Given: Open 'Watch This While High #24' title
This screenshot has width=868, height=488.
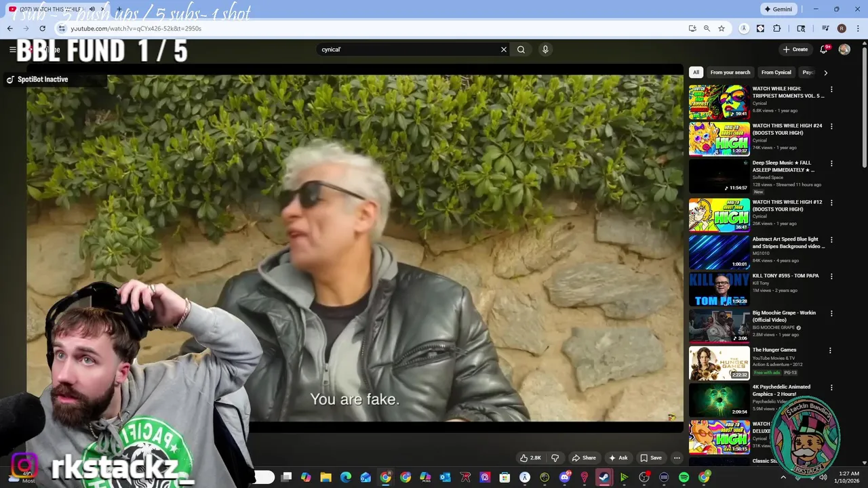Looking at the screenshot, I should click(x=787, y=129).
